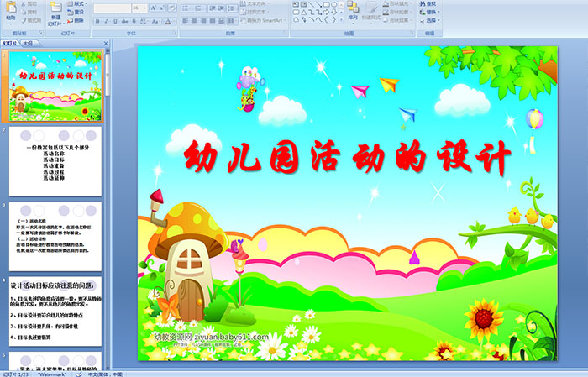Click the New Slide (新建幻灯片) icon
The image size is (588, 377).
pyautogui.click(x=56, y=8)
